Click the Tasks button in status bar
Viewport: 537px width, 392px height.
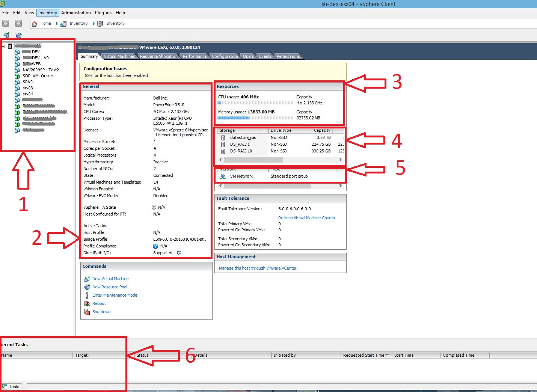pos(12,387)
